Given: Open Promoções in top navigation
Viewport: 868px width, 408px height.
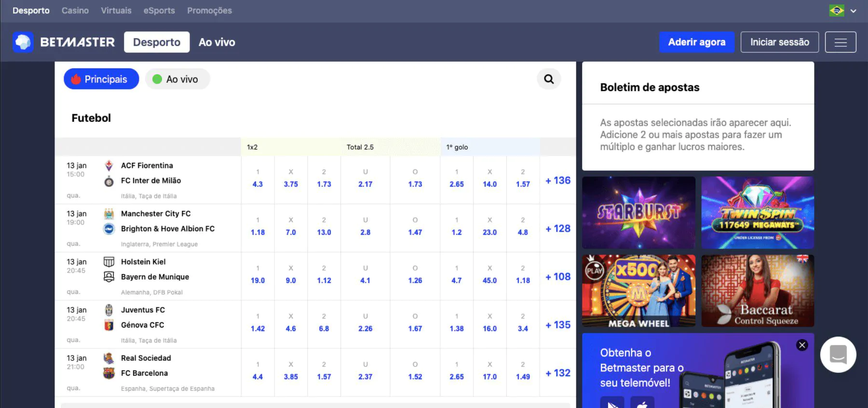Looking at the screenshot, I should tap(209, 11).
